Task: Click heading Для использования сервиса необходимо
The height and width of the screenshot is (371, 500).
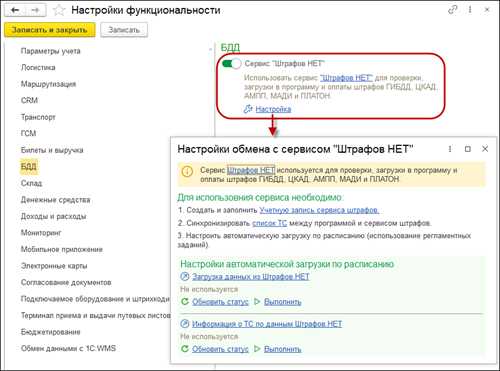Action: coord(260,197)
